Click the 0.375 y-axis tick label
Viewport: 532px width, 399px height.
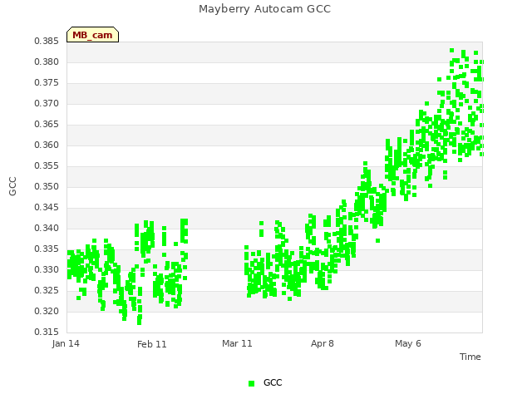[47, 83]
